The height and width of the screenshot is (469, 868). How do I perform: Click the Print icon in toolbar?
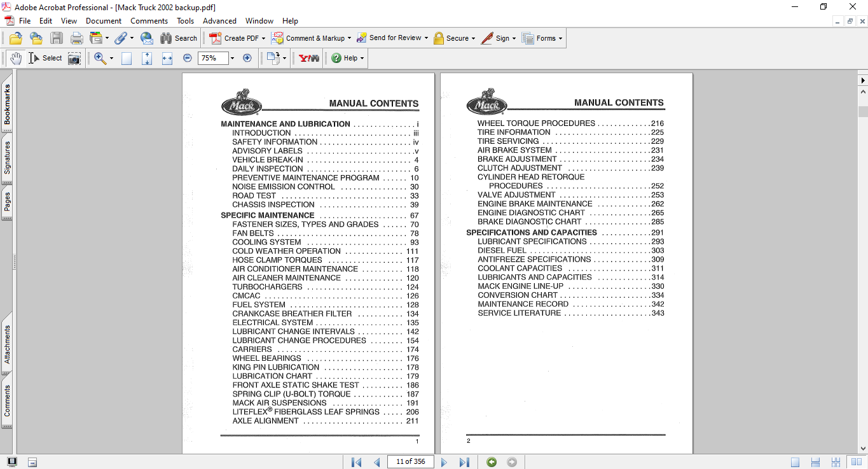[x=77, y=38]
